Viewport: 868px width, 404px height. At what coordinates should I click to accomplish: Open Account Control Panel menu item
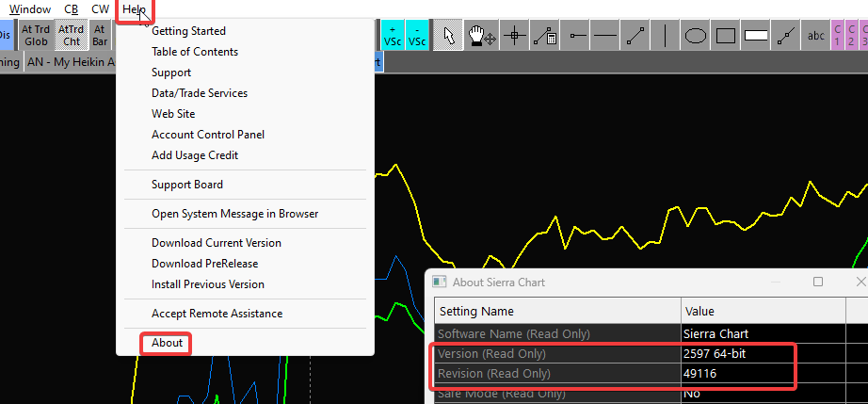(208, 135)
